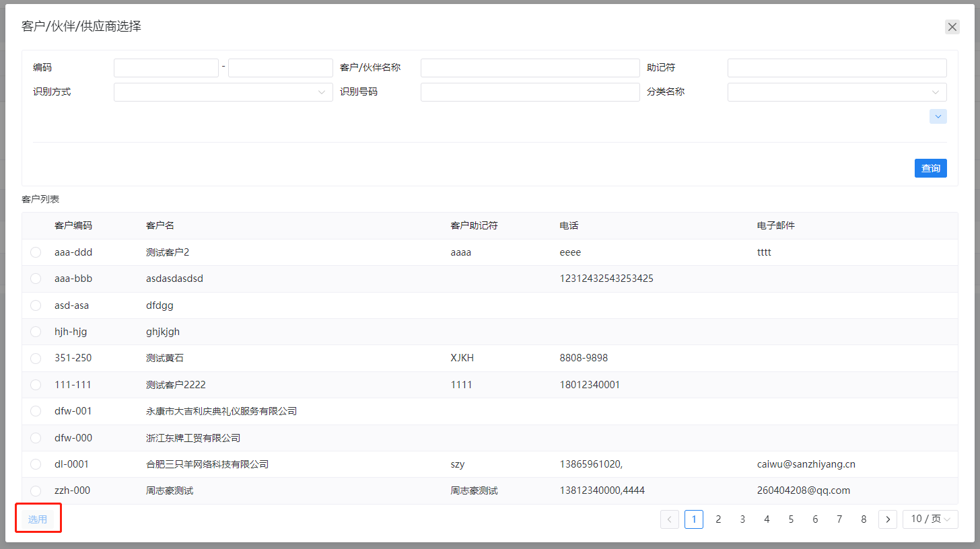This screenshot has width=980, height=549.
Task: Go to page 2
Action: [x=718, y=519]
